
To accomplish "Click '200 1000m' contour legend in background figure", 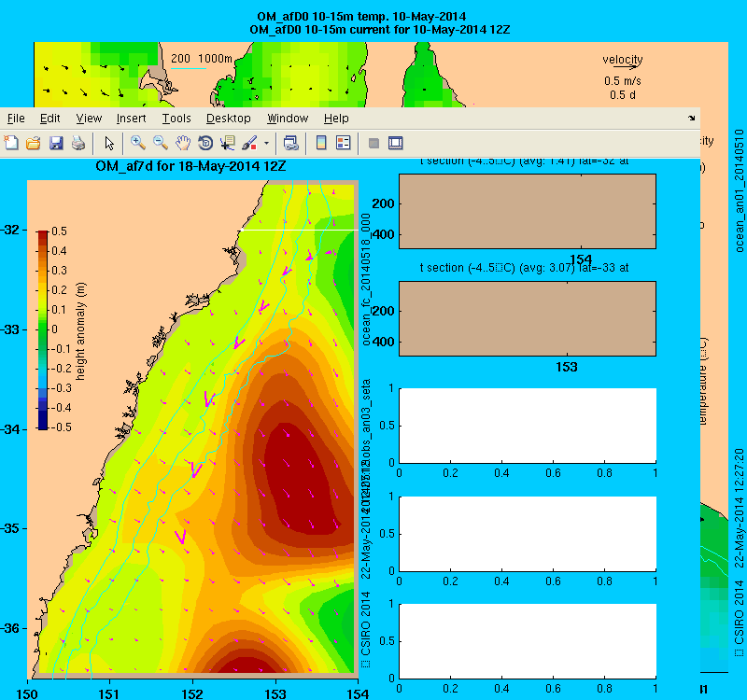I will 202,59.
